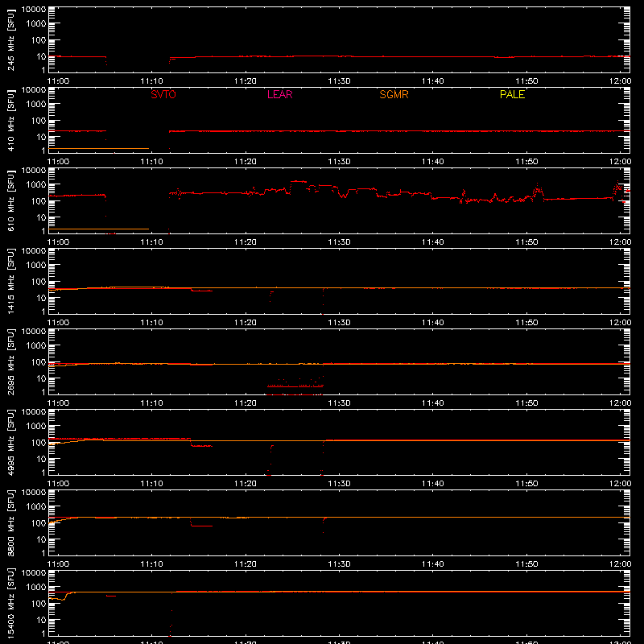The image size is (644, 644).
Task: Click 11:50 time label below 410 MHz panel
Action: 526,162
